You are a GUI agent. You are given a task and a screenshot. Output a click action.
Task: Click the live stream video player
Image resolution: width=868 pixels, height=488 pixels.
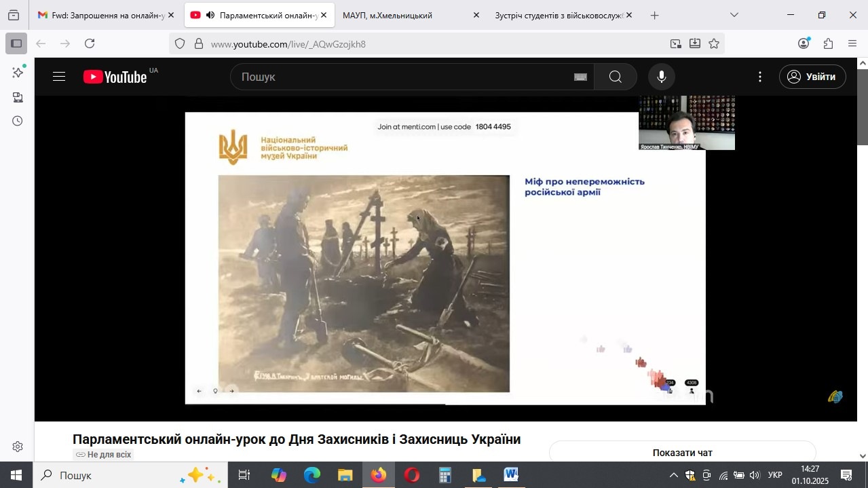coord(445,258)
